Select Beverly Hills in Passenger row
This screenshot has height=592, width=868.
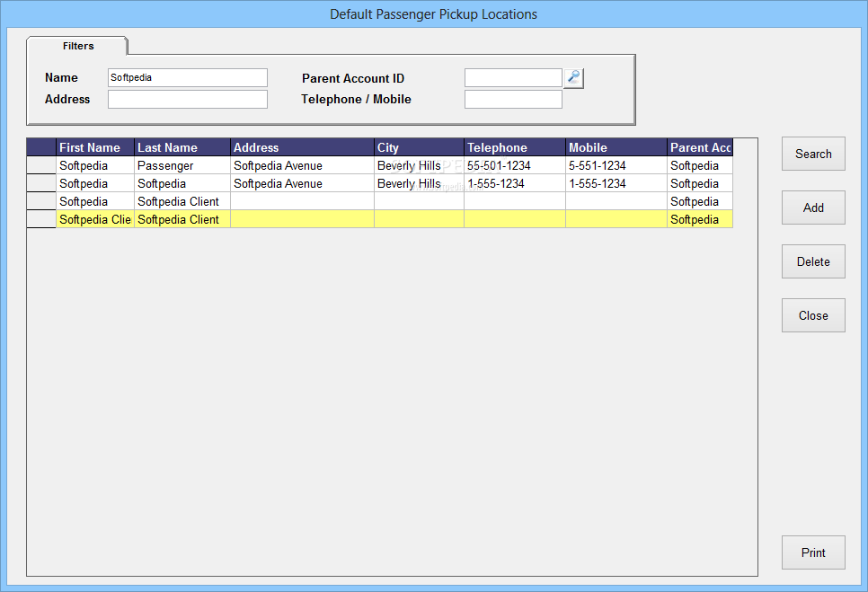coord(419,165)
